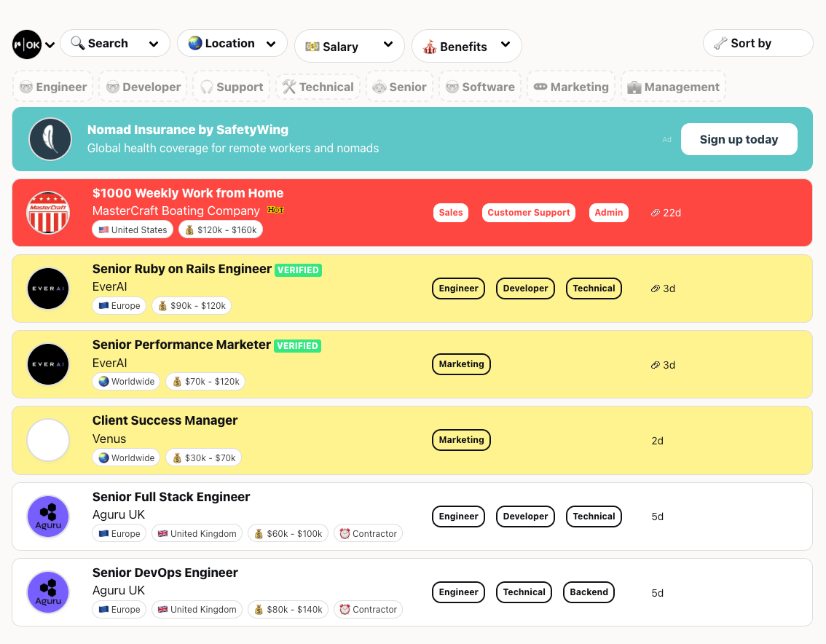Click the $30k - $70k salary badge

point(204,458)
